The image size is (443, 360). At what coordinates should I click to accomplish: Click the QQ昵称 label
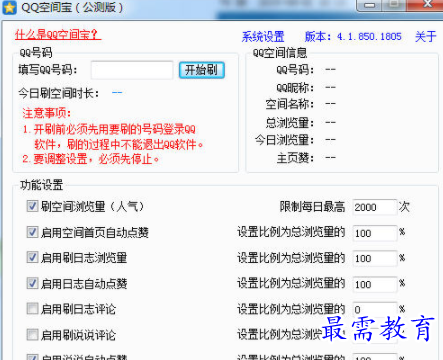295,87
